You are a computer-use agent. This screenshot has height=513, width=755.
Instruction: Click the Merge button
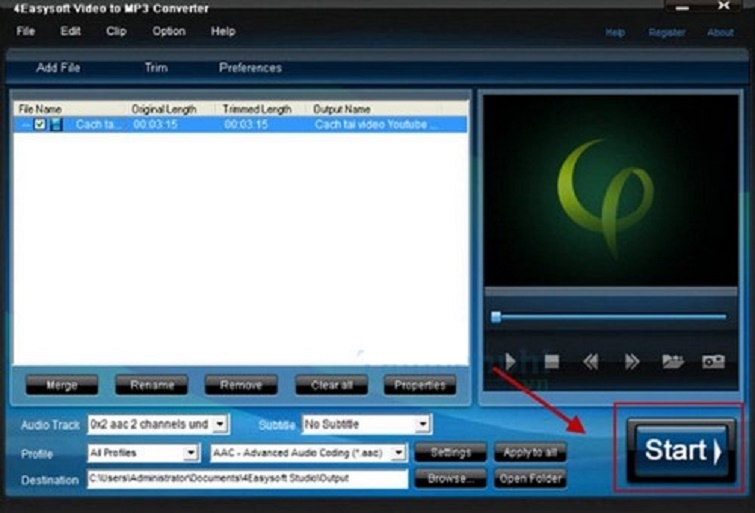(x=62, y=385)
